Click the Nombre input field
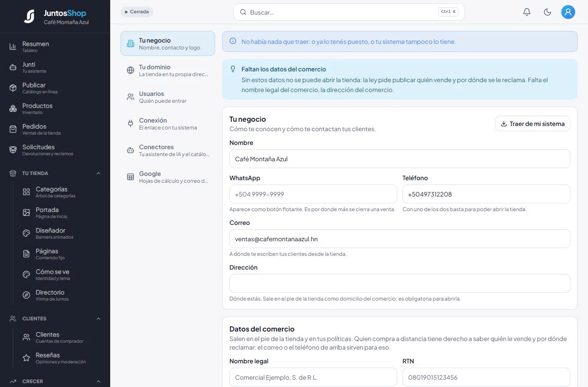Viewport: 588px width, 387px height. (399, 159)
